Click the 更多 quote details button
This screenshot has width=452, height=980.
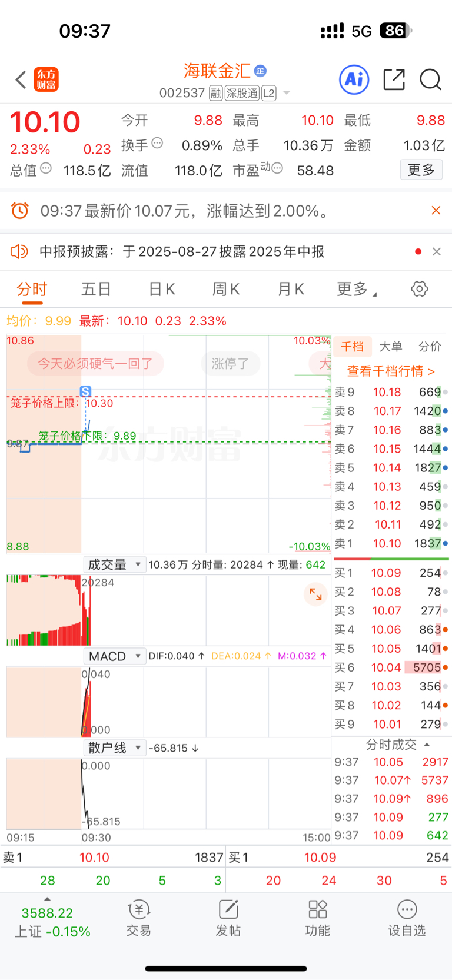coord(421,170)
